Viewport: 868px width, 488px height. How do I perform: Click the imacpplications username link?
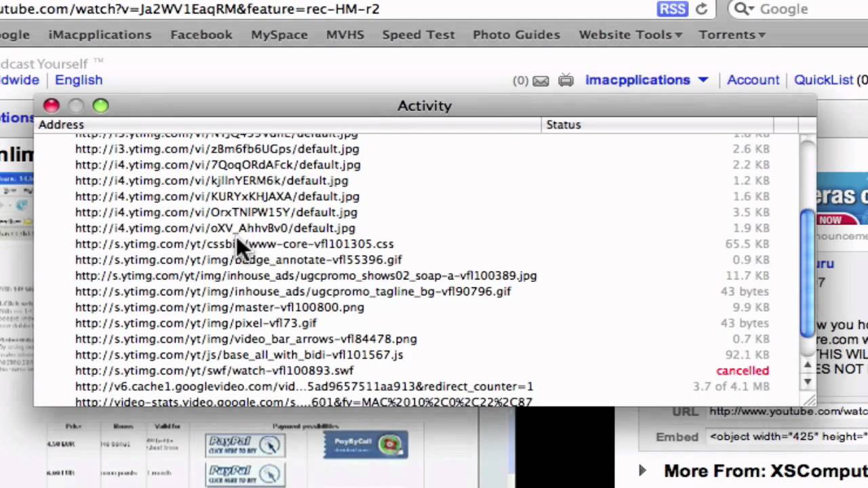pos(637,80)
